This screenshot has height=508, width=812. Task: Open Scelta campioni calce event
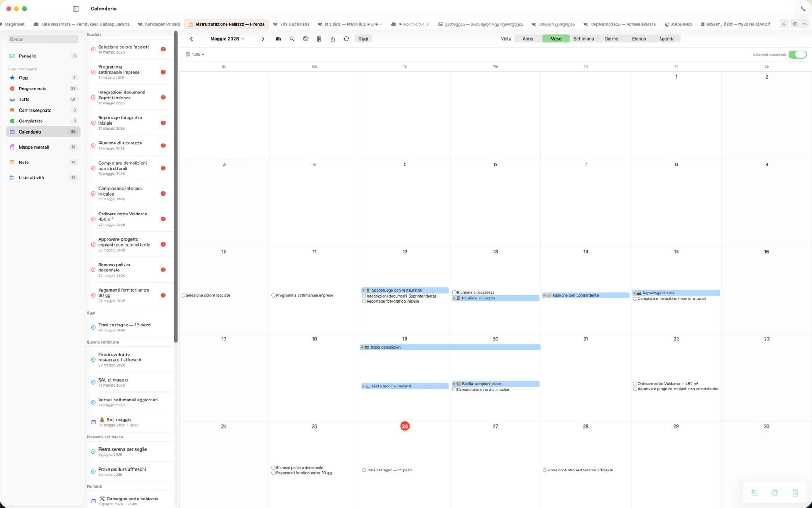pyautogui.click(x=495, y=384)
